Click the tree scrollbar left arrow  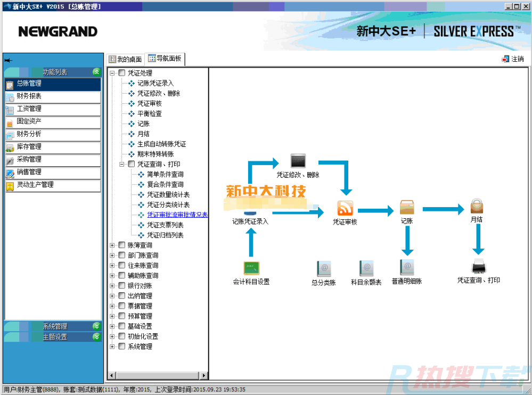(x=112, y=375)
